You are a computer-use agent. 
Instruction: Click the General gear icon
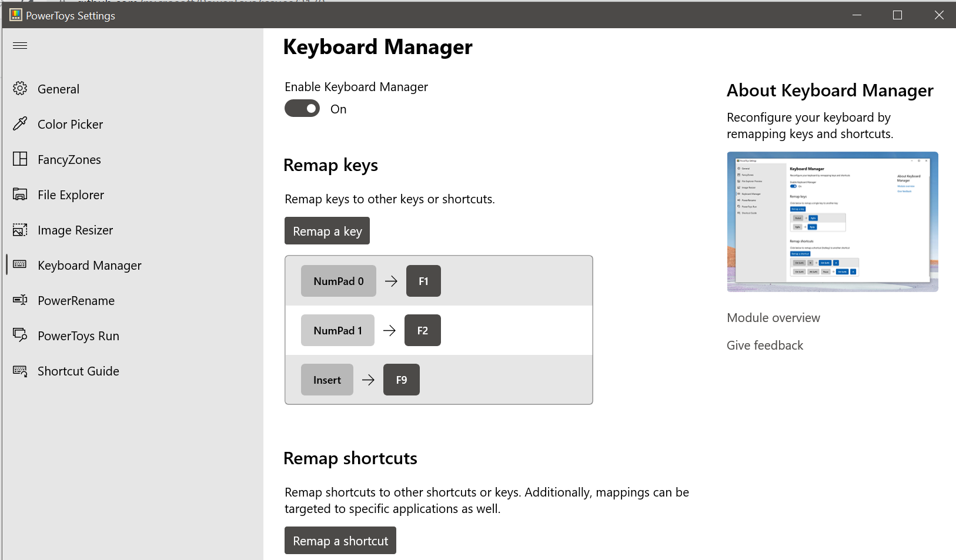(20, 89)
